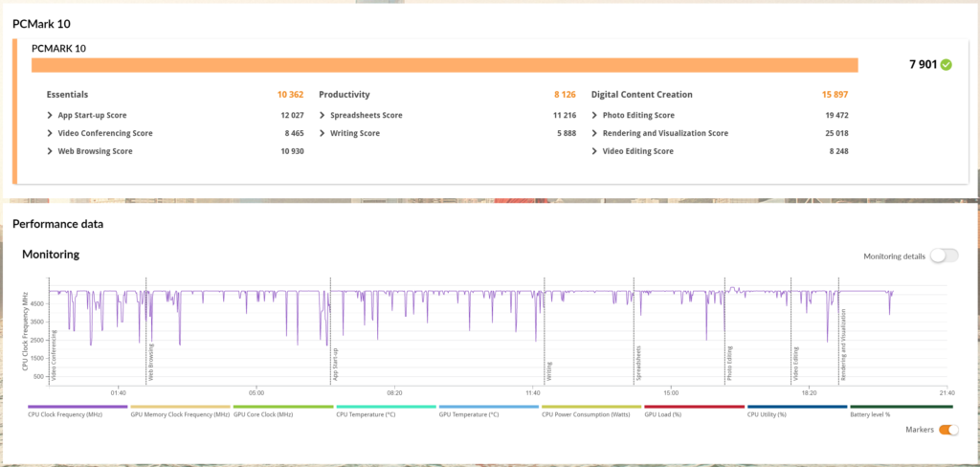Toggle Battery level legend swatch
The height and width of the screenshot is (467, 980).
tap(902, 407)
